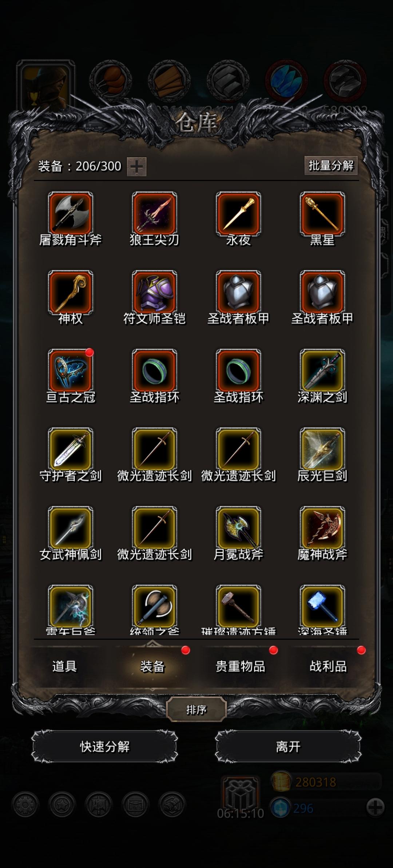Click the 排序 sort button
393x868 pixels.
196,710
